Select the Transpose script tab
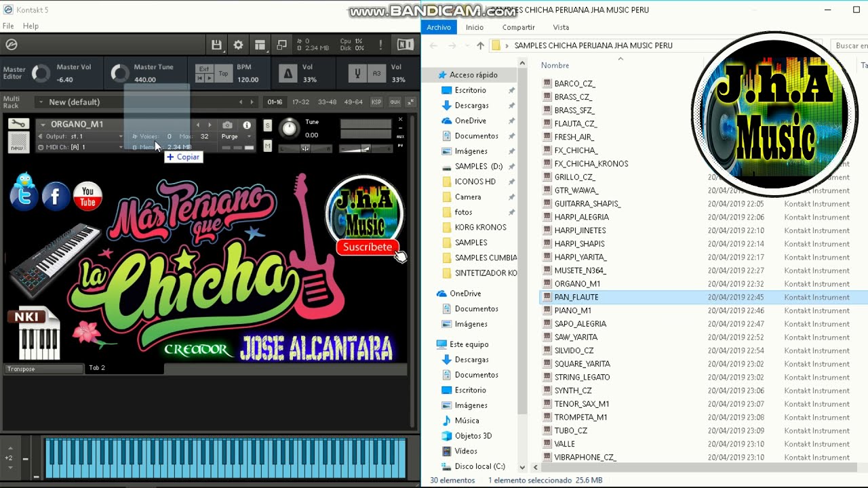 (44, 369)
